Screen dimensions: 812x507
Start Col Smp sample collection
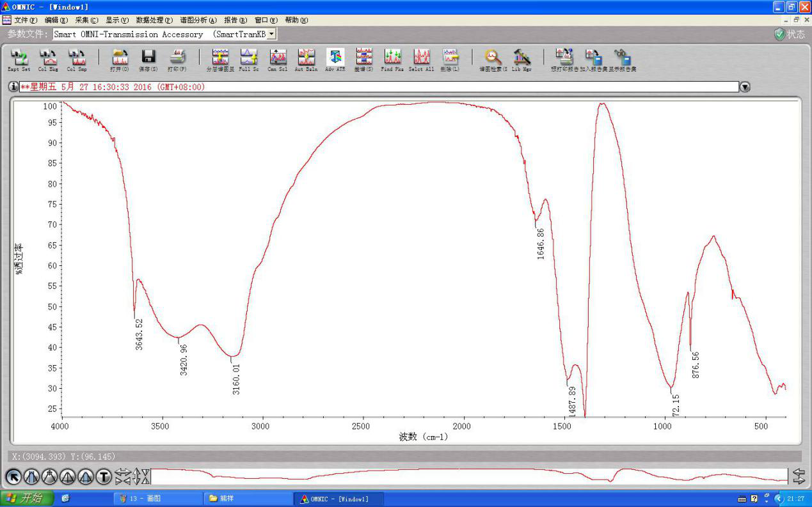pos(77,59)
